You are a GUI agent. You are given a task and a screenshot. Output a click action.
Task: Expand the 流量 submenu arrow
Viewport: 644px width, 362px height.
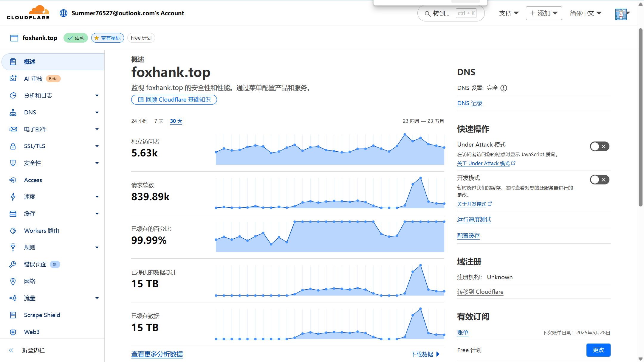click(97, 298)
